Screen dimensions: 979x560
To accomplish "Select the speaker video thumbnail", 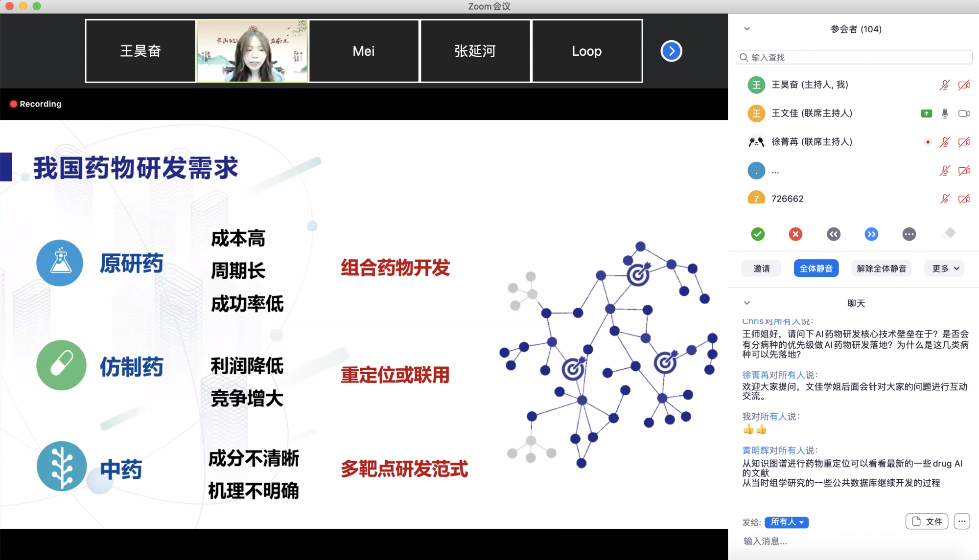I will point(252,51).
